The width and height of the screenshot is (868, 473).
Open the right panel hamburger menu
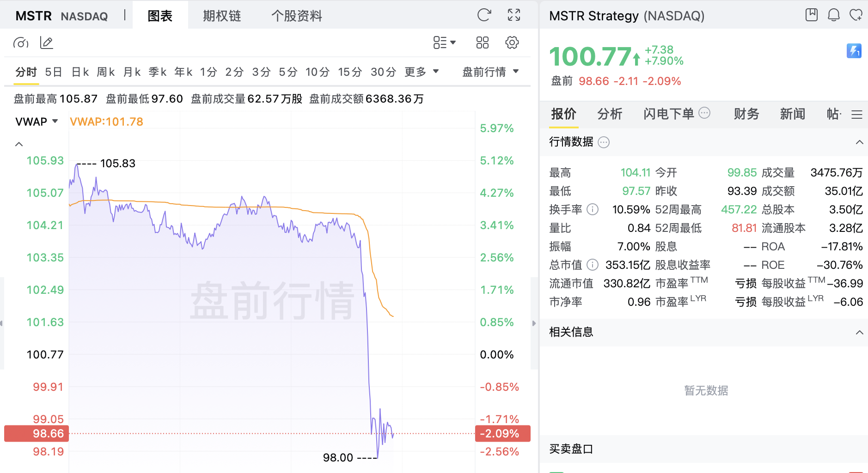(857, 115)
